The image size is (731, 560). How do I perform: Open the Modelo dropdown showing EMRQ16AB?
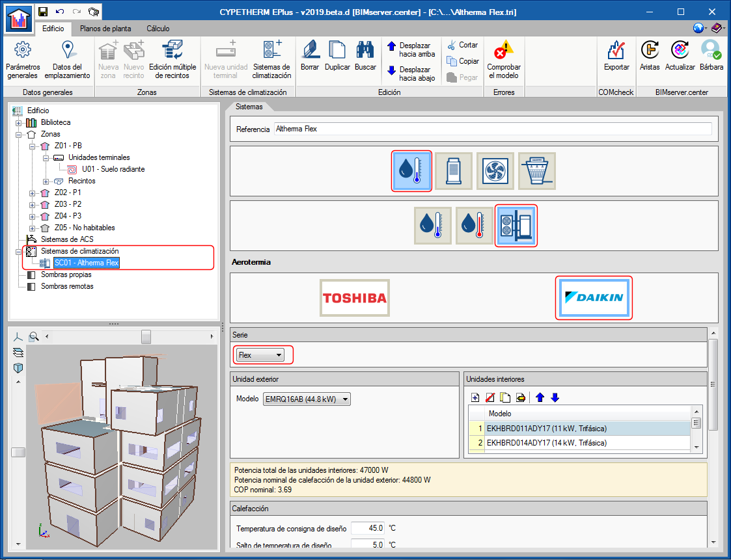click(x=307, y=399)
